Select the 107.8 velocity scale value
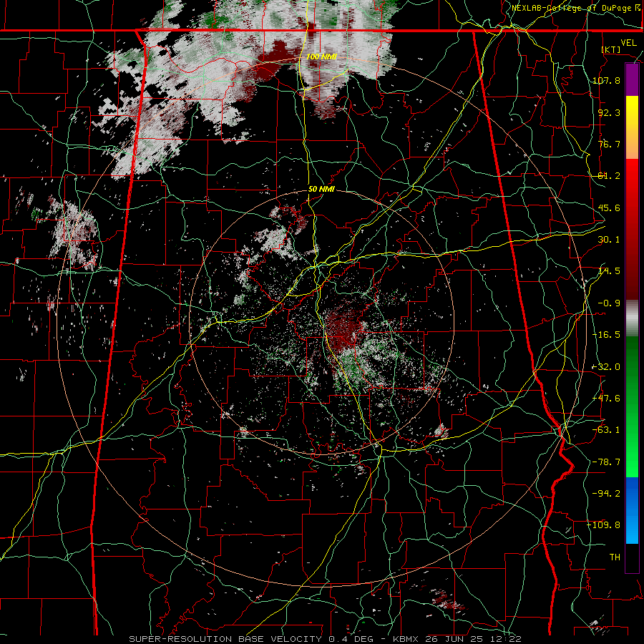The height and width of the screenshot is (644, 644). [606, 80]
